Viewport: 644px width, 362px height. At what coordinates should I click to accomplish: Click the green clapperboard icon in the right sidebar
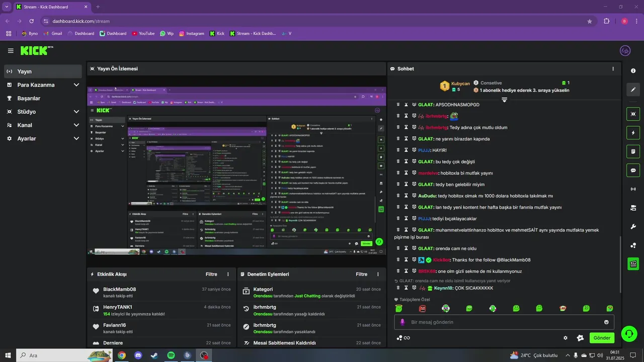(x=633, y=263)
